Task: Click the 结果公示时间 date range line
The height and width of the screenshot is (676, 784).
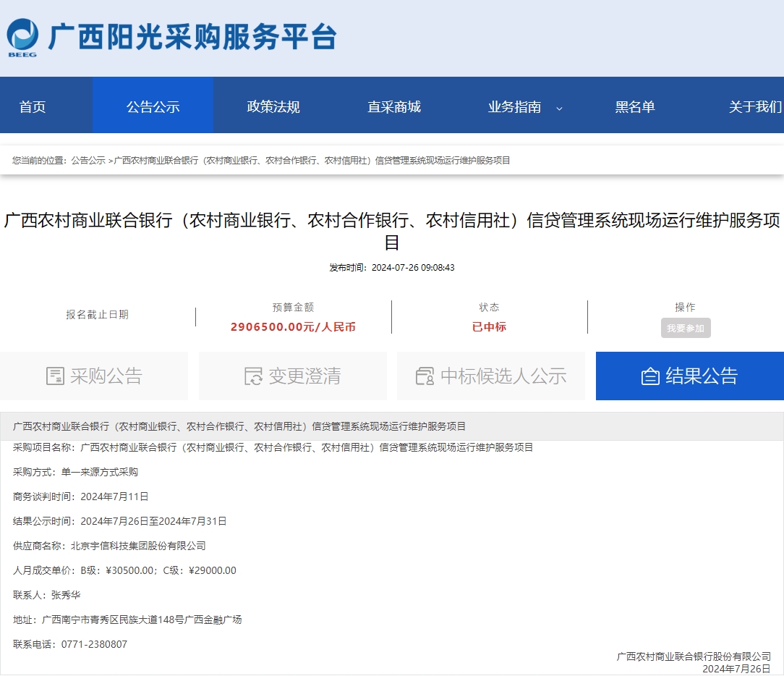Action: tap(119, 521)
